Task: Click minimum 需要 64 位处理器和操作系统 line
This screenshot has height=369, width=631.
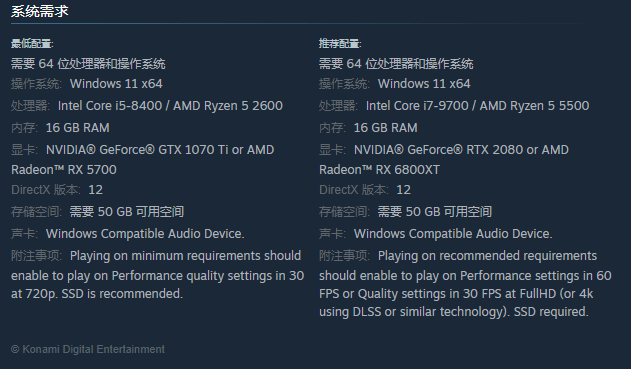Action: [88, 64]
